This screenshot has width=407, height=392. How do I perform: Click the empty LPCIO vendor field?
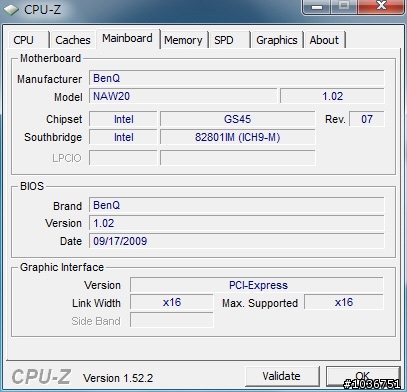(x=123, y=158)
